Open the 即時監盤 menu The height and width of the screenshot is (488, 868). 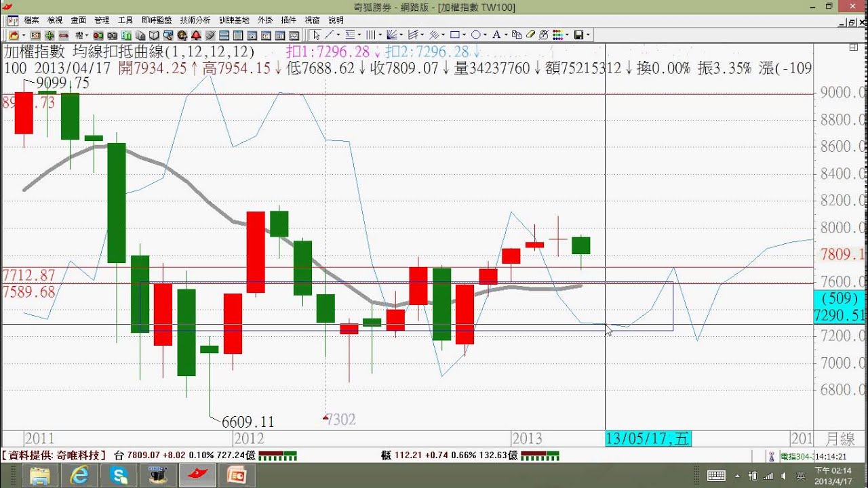coord(157,20)
